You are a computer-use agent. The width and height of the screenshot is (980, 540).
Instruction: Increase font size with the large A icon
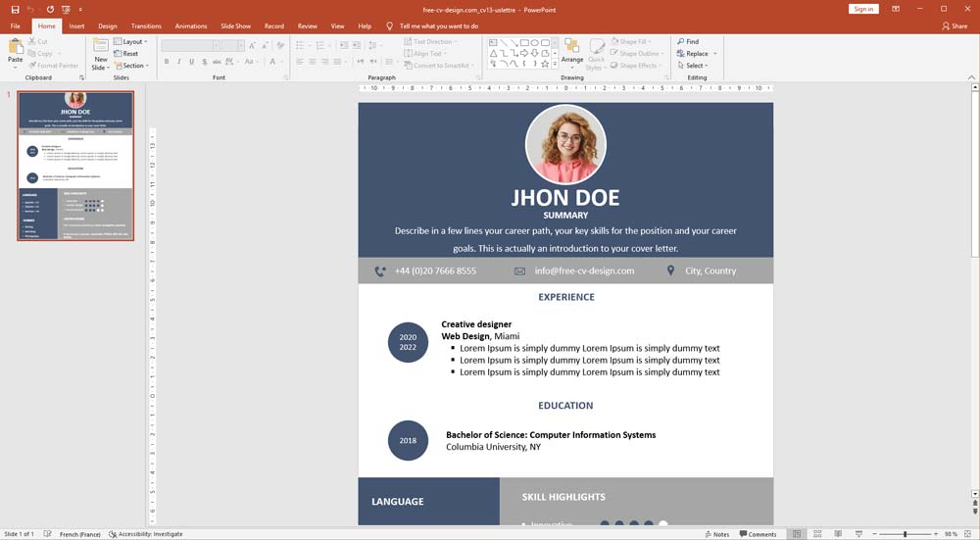pyautogui.click(x=252, y=46)
